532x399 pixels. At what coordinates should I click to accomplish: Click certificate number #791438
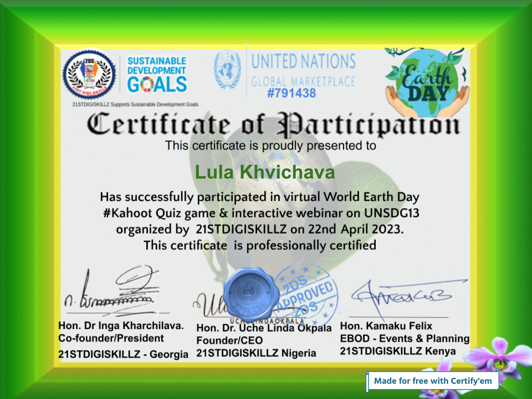(292, 93)
